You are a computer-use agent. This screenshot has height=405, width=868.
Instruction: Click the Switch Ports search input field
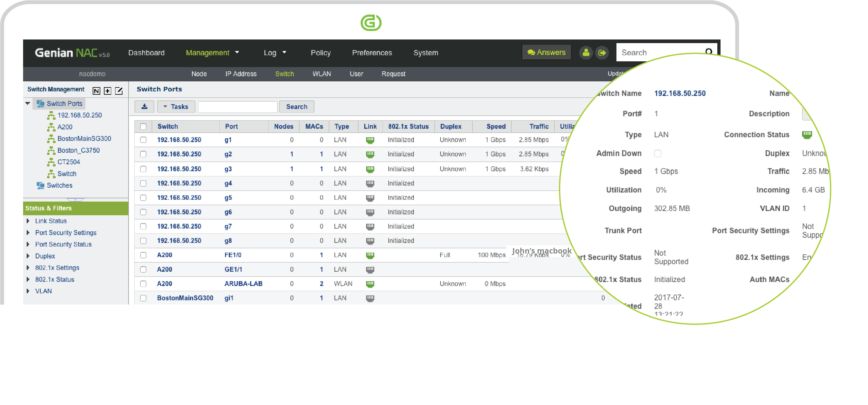[238, 106]
